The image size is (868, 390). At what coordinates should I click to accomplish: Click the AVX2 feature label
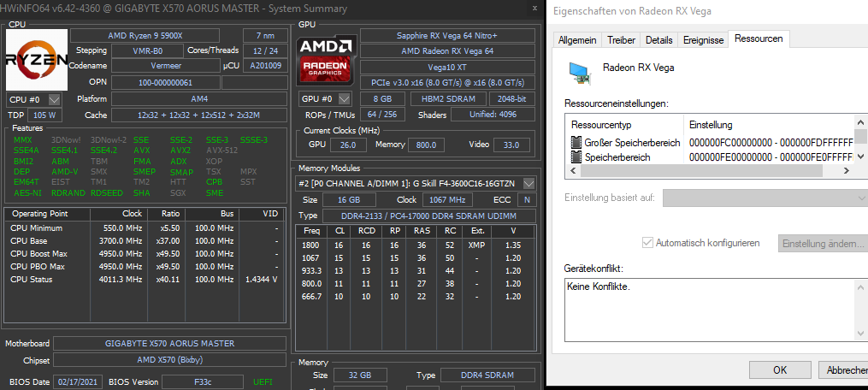(180, 151)
